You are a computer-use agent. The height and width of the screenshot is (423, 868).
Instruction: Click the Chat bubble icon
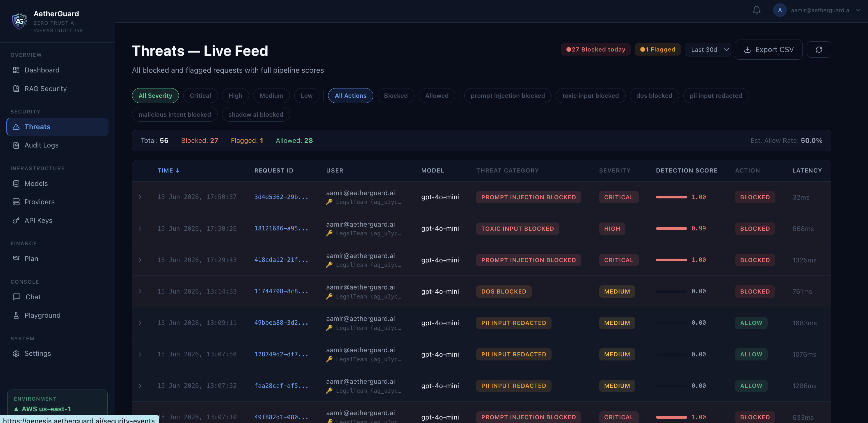(17, 297)
